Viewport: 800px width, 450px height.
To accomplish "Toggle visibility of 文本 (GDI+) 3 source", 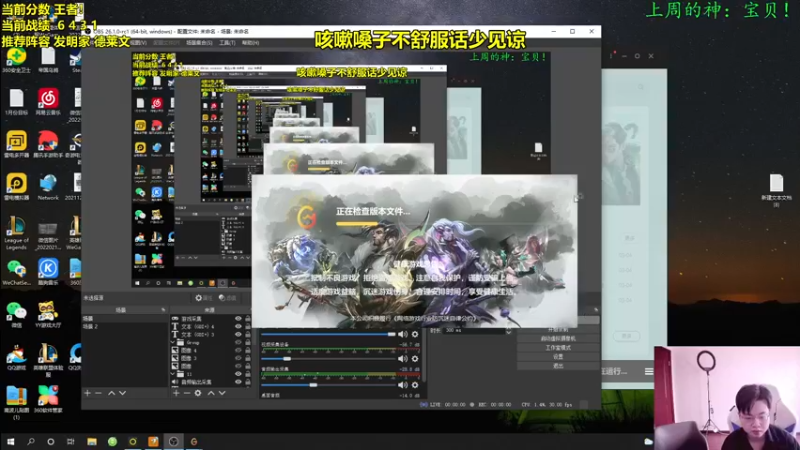I will [238, 334].
